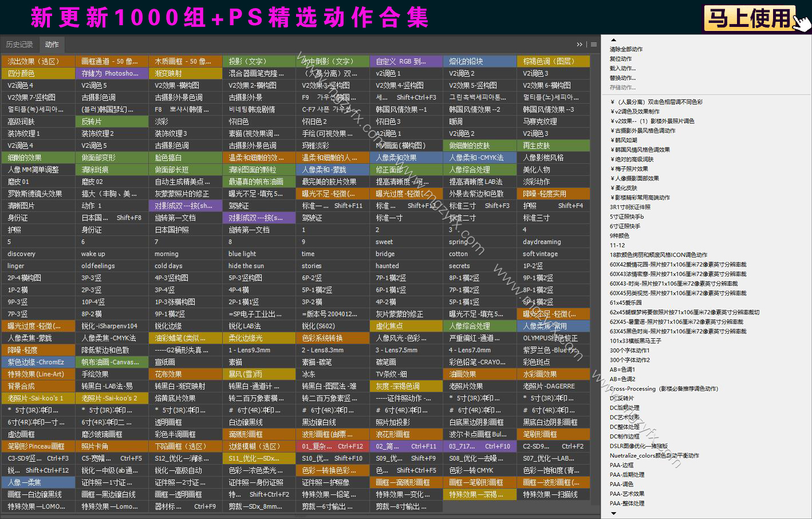The height and width of the screenshot is (519, 812).
Task: Run the 做细嫩的皮肤 action
Action: point(480,146)
